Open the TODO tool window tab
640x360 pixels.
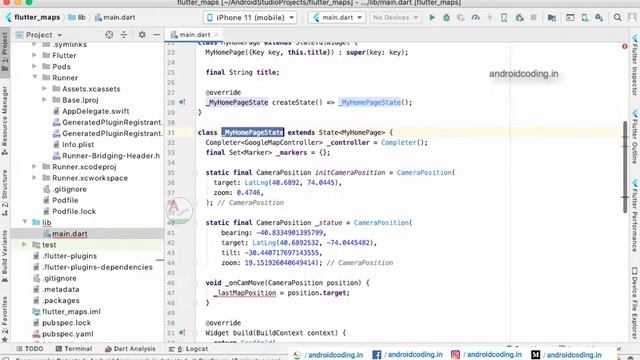[x=29, y=349]
